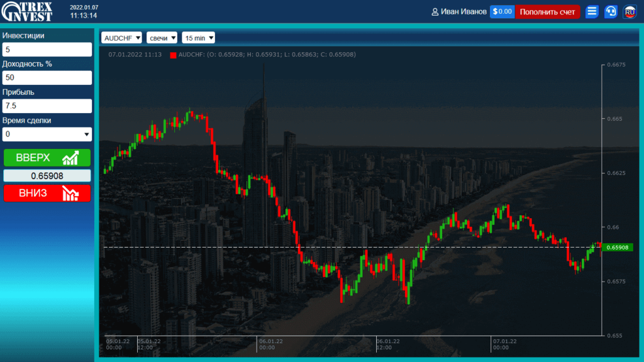Open the Время сделки dropdown
Viewport: 644px width, 362px height.
point(47,134)
